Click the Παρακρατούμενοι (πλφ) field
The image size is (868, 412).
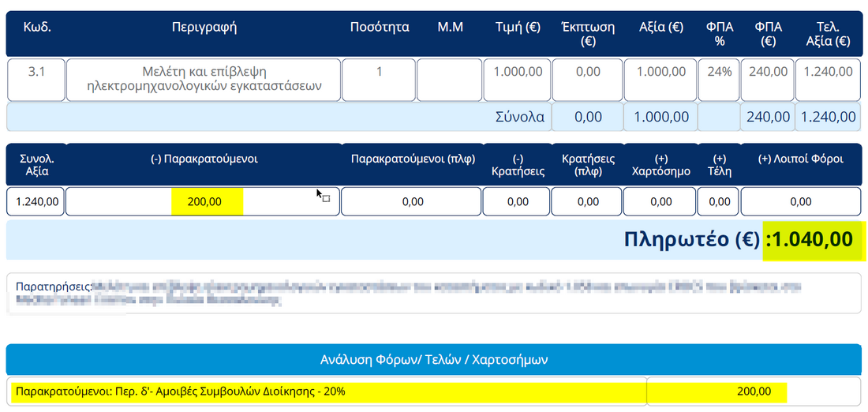[411, 201]
